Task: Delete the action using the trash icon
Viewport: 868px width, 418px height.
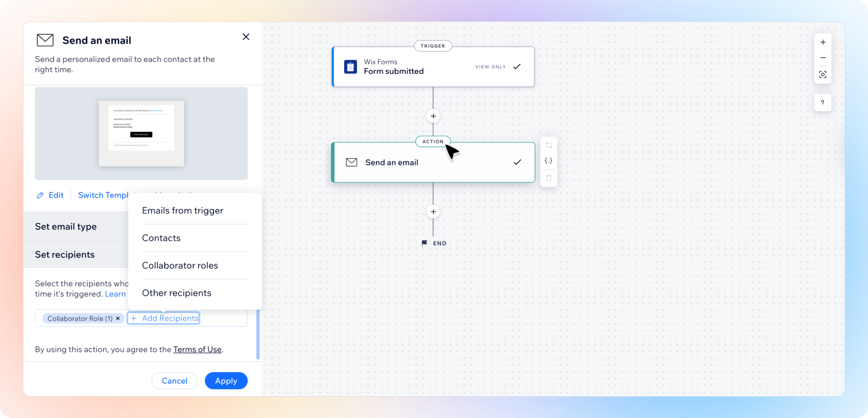Action: pos(549,178)
